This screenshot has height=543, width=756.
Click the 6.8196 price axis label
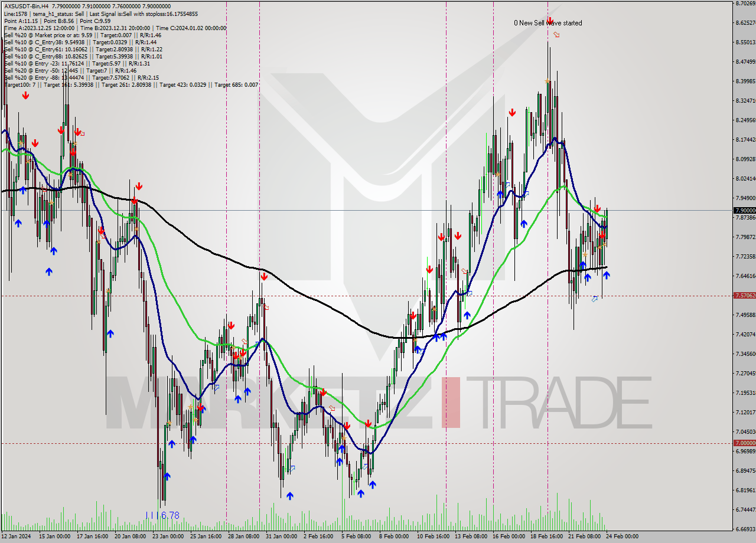click(746, 490)
